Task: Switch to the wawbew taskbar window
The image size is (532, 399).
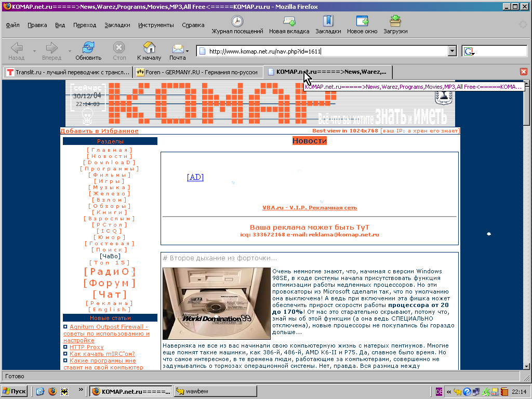Action: pos(216,391)
